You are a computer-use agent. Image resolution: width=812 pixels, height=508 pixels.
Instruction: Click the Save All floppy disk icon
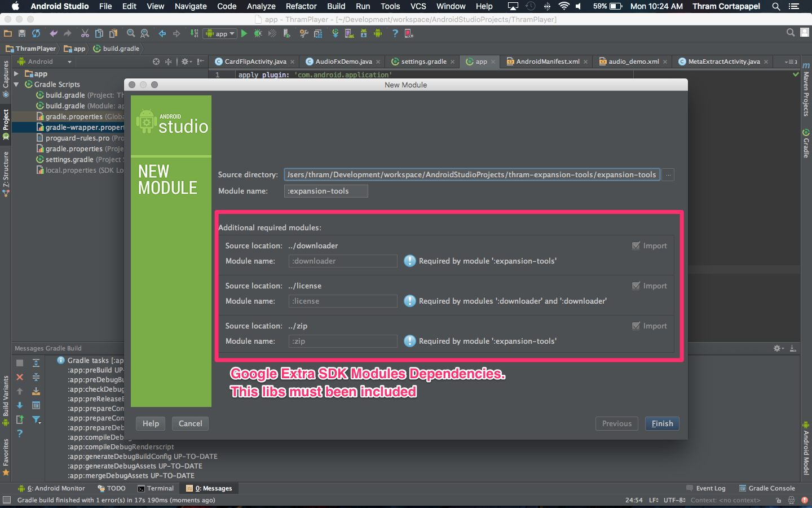point(22,34)
